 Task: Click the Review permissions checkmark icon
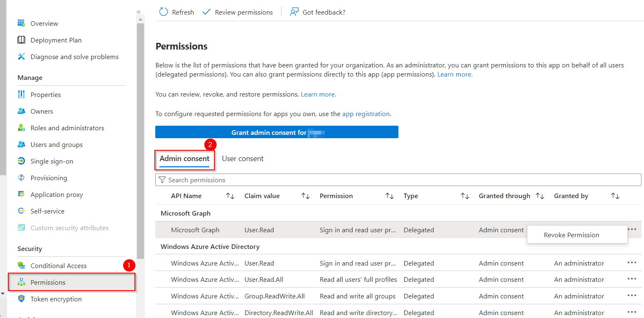pos(206,12)
